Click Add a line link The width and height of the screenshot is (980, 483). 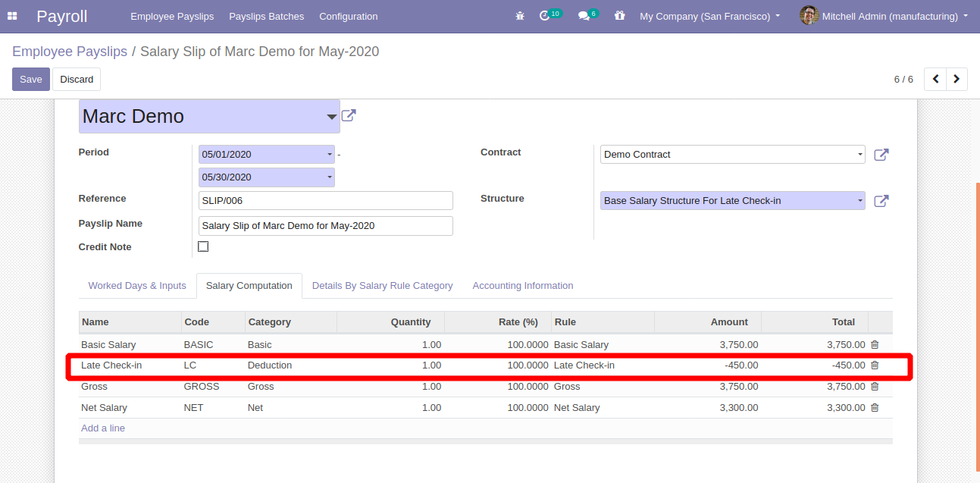103,428
